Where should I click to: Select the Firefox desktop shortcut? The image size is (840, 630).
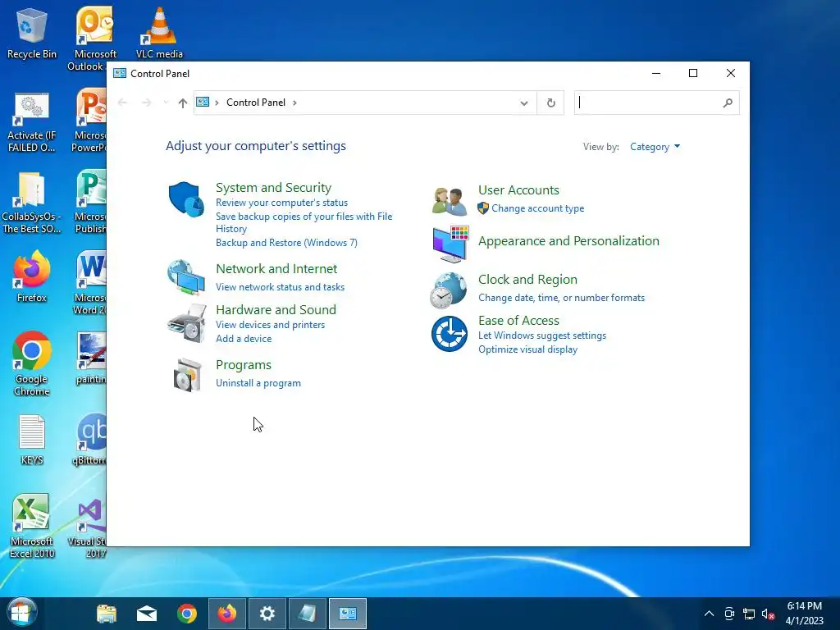[32, 277]
